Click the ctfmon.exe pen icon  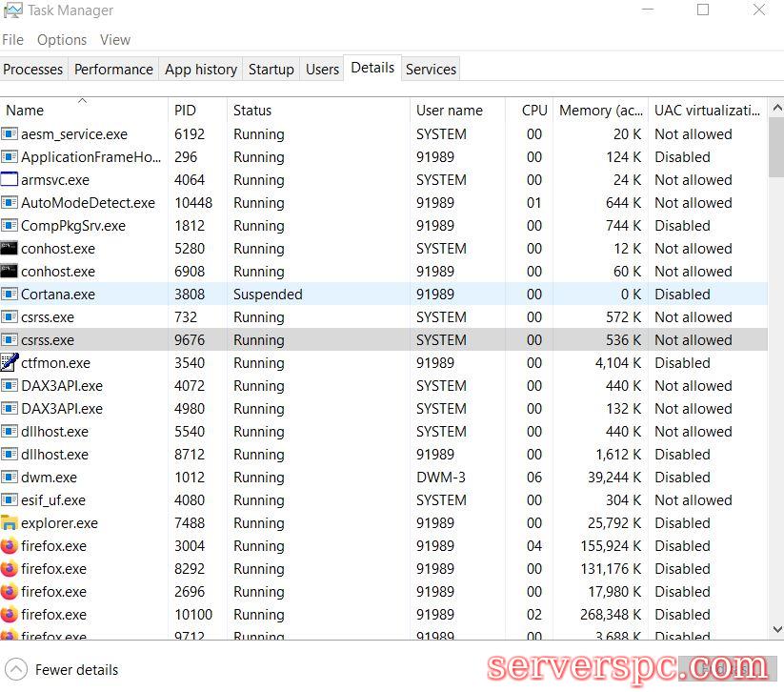[10, 363]
